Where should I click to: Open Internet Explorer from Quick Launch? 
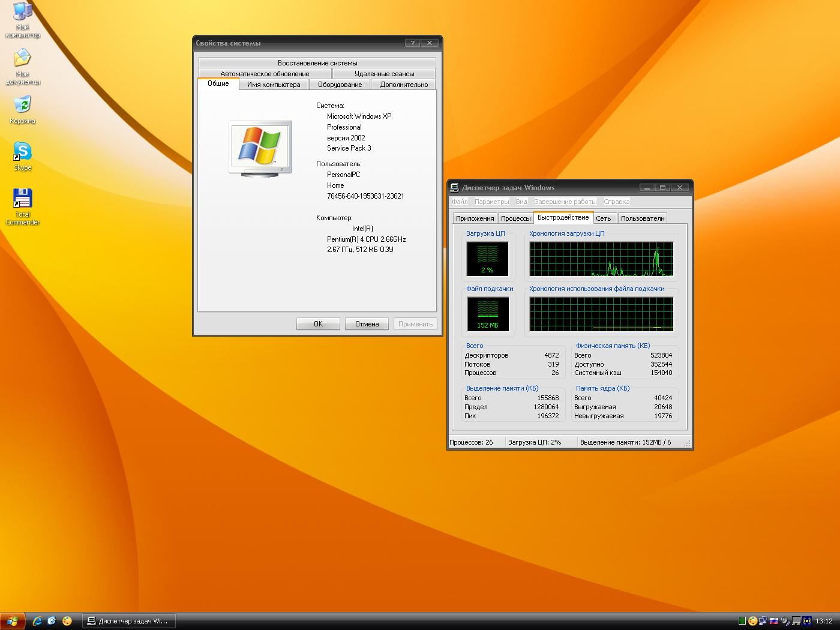37,621
